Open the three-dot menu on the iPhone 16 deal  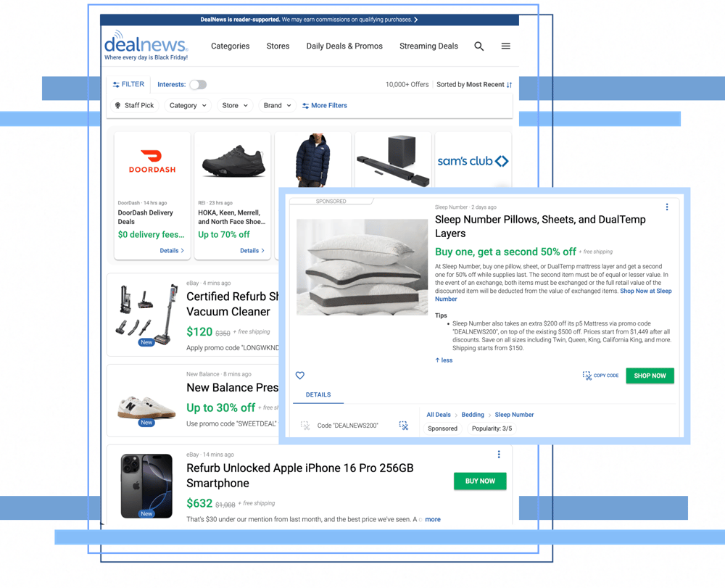point(499,454)
